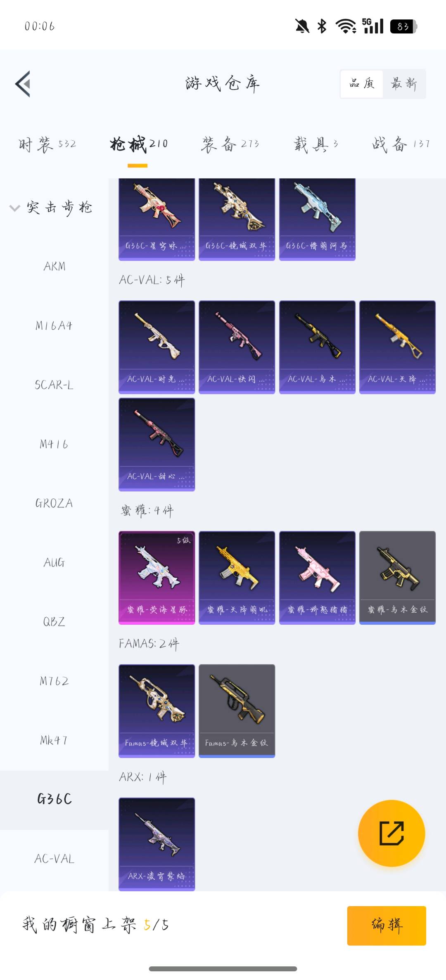Screen dimensions: 446x980
Task: Open the AC-VAL-甜心 pink weapon skin
Action: [157, 444]
